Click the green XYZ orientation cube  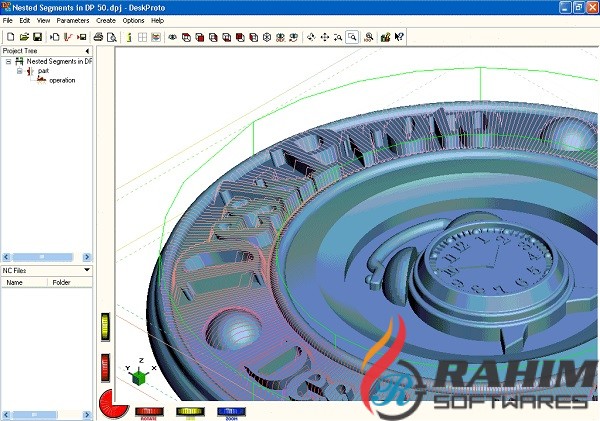[139, 377]
